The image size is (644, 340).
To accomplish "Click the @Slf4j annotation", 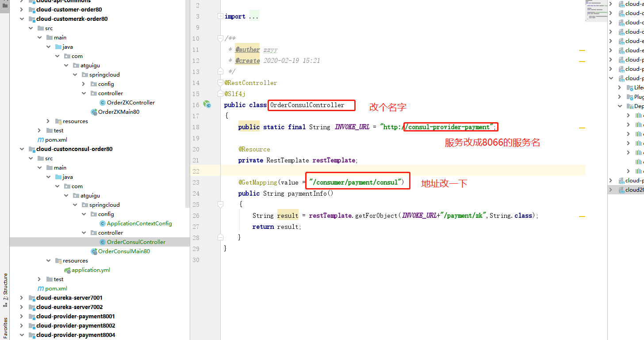I will pyautogui.click(x=235, y=94).
